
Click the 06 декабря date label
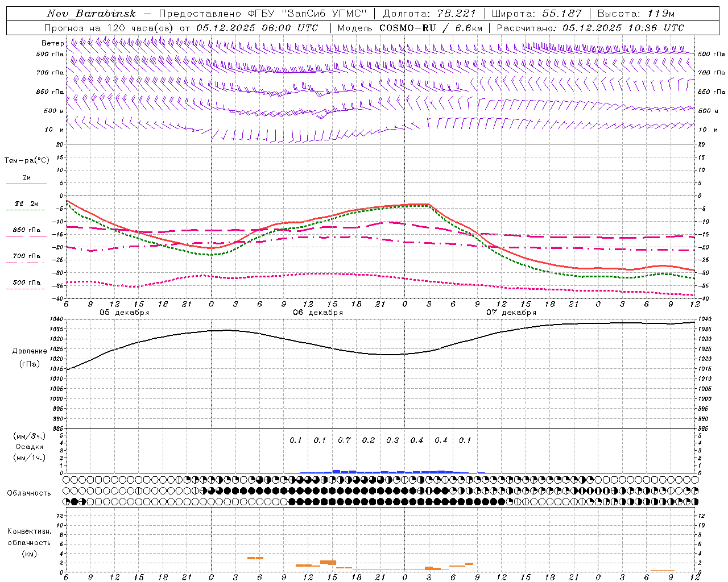click(318, 313)
